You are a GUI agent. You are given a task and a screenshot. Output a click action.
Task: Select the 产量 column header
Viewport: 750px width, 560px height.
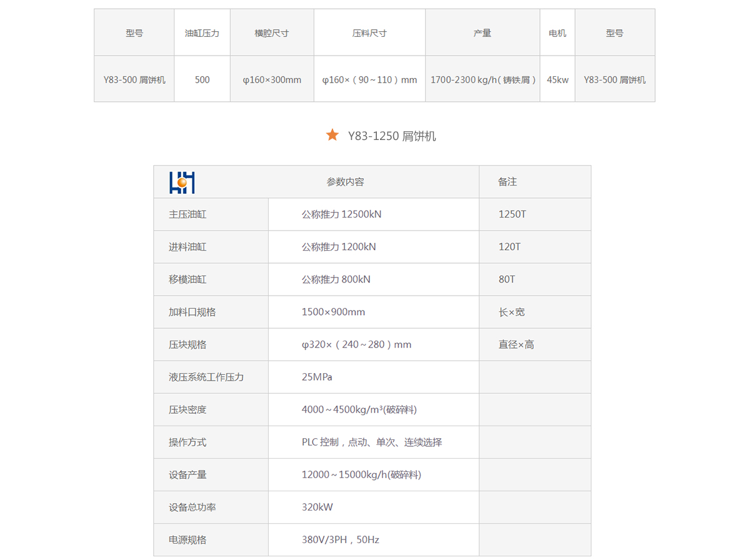(482, 33)
